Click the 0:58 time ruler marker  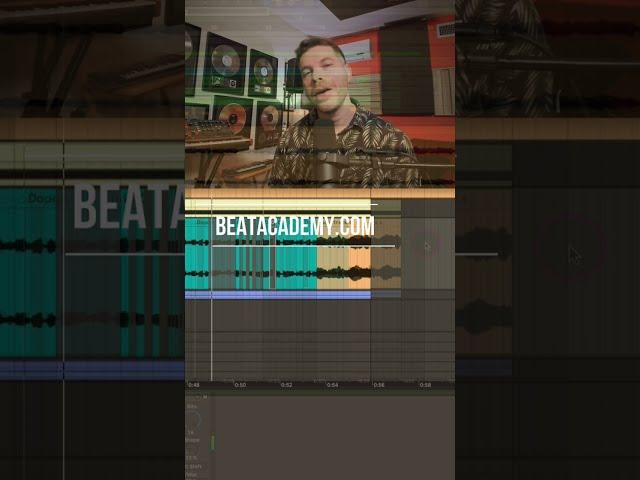pos(425,384)
